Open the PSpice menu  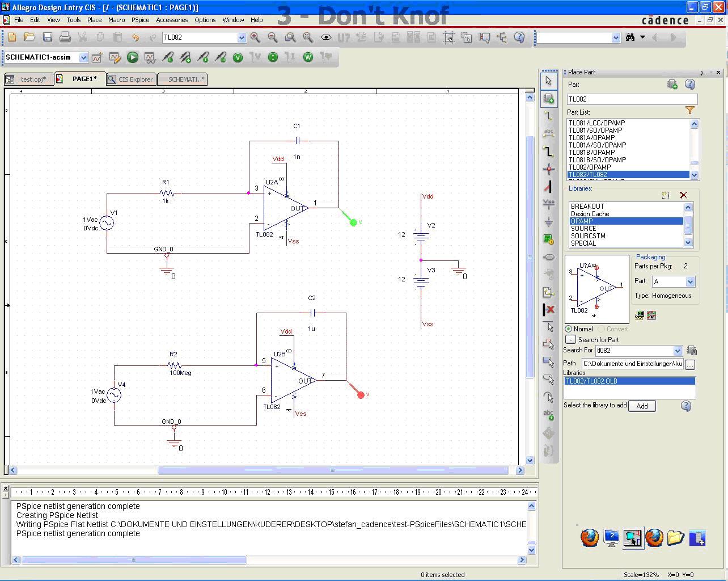[140, 20]
